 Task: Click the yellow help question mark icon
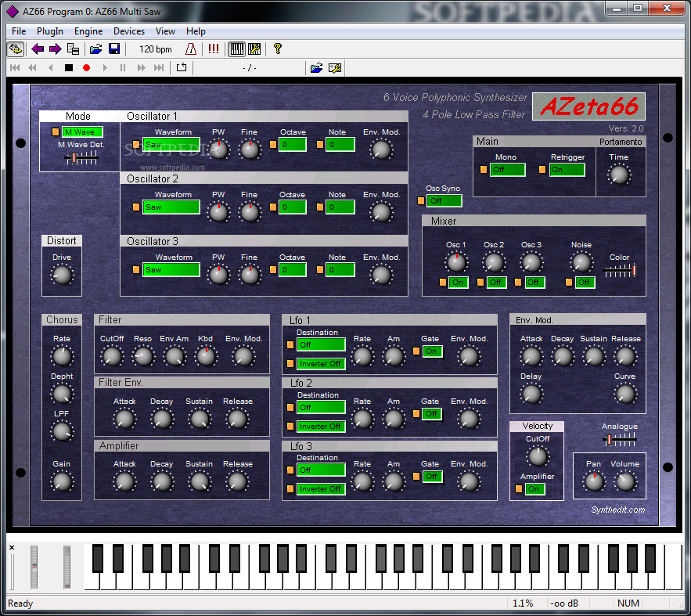tap(277, 49)
